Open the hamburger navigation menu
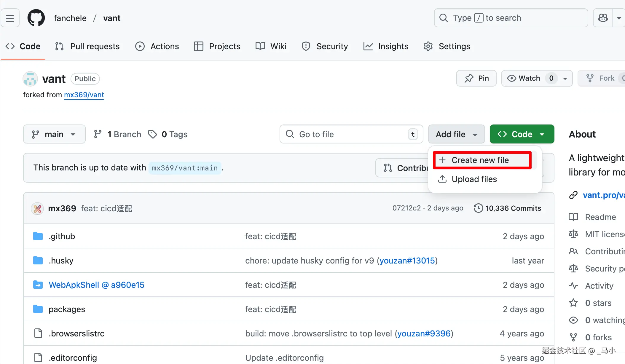 [10, 18]
